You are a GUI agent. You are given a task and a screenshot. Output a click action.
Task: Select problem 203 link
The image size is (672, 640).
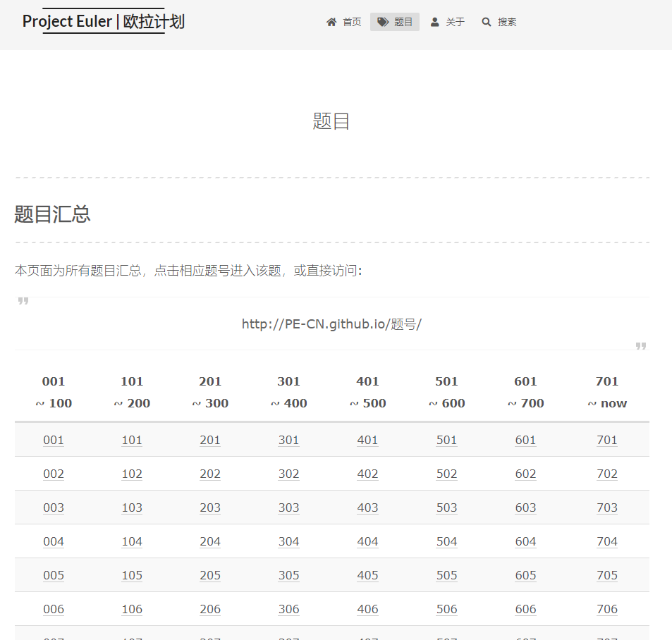pos(210,507)
